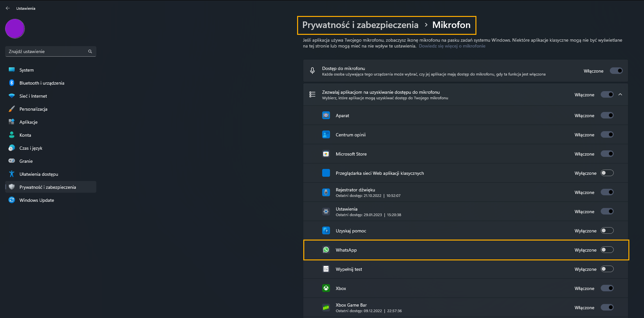Click the Ustawienia gear app icon in list
Image resolution: width=644 pixels, height=318 pixels.
point(326,211)
